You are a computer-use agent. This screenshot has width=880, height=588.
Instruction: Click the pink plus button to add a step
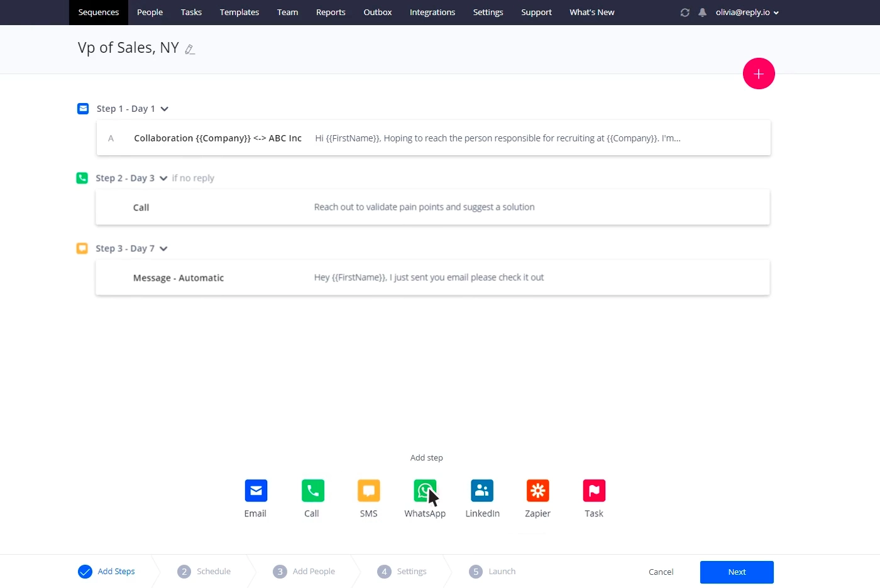pos(759,73)
